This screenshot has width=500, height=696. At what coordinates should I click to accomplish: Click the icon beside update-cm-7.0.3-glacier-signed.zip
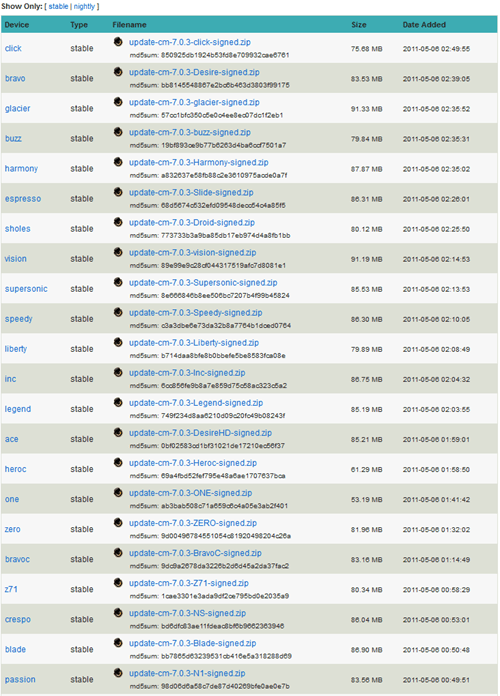(118, 102)
